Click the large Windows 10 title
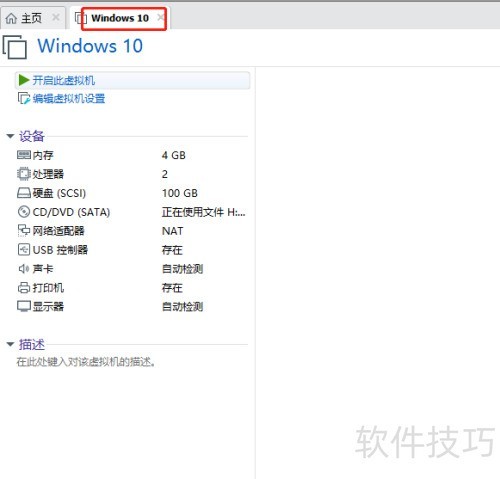The height and width of the screenshot is (479, 500). point(90,46)
